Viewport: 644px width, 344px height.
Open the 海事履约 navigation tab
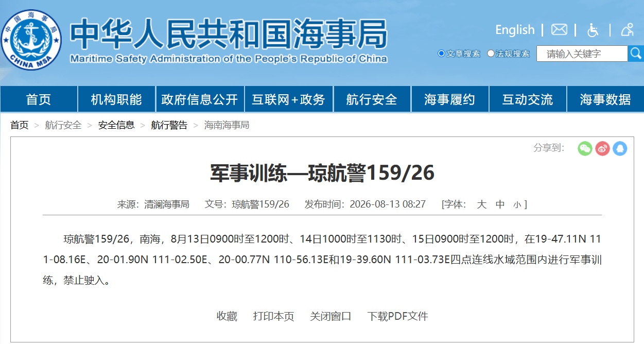450,99
